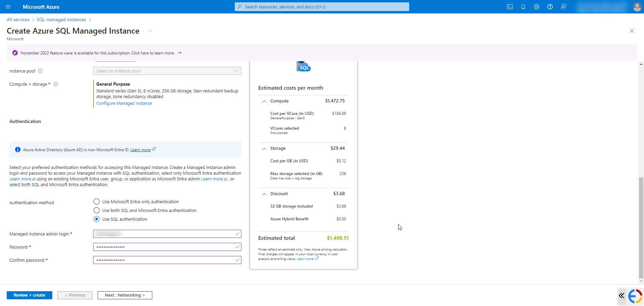Screen dimensions: 644x306
Task: Open the portal hamburger menu
Action: (x=8, y=7)
